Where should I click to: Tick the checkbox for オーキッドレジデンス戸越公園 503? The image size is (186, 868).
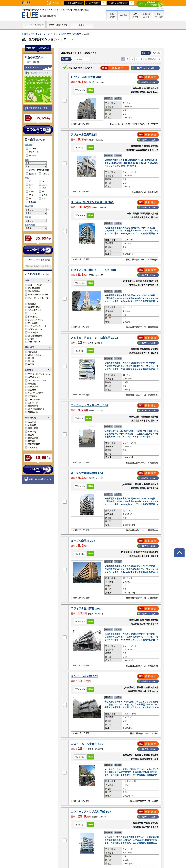click(x=65, y=231)
